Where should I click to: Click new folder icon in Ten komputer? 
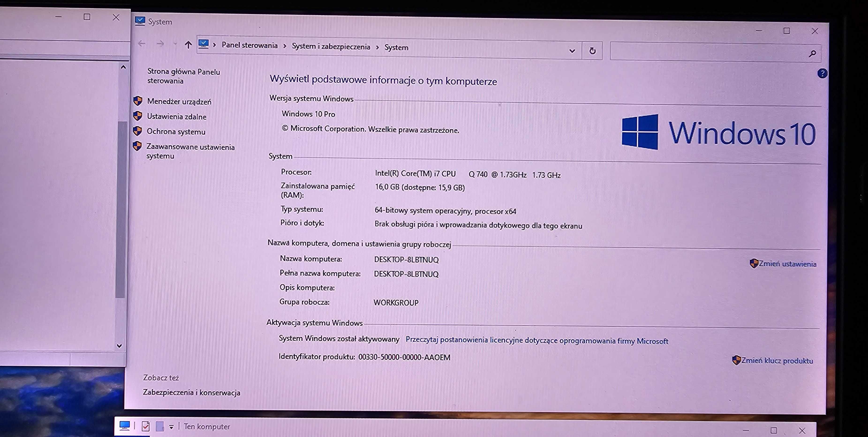tap(160, 426)
